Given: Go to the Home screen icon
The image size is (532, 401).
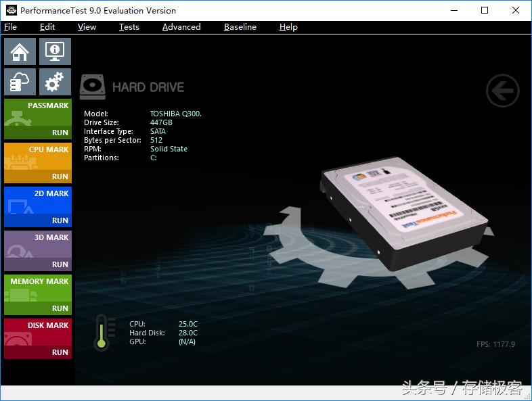Looking at the screenshot, I should pos(20,51).
